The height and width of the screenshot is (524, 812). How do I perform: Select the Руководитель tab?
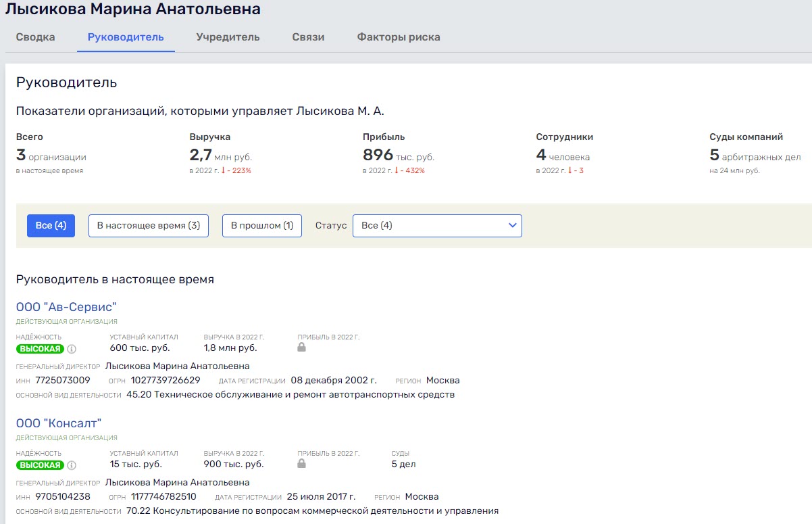click(126, 37)
